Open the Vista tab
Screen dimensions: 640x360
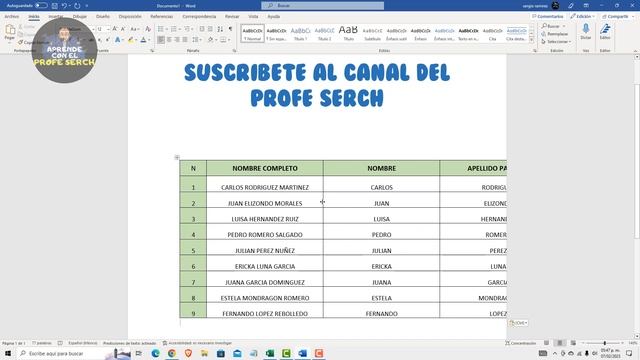(x=253, y=16)
